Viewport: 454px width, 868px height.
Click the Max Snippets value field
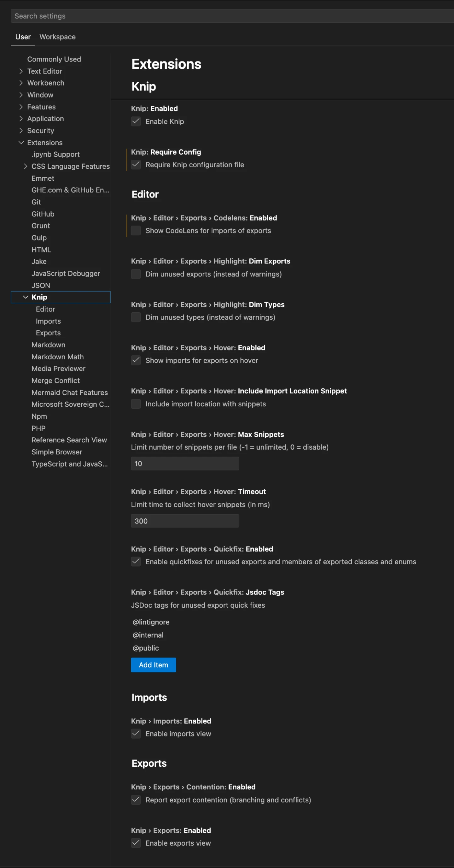point(184,463)
